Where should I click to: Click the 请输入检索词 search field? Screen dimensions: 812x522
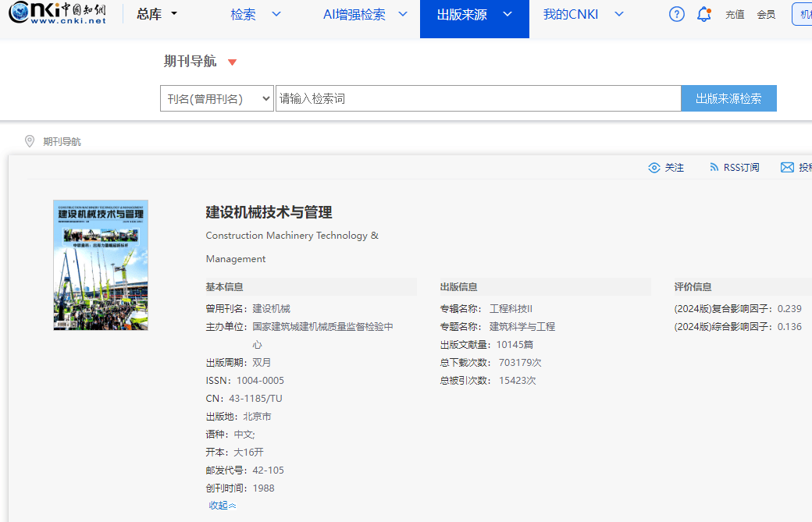tap(478, 98)
